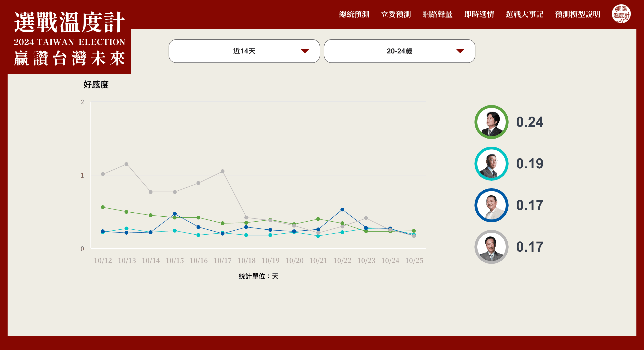The width and height of the screenshot is (644, 350).
Task: Click the red arrow in 近14天 dropdown
Action: click(x=305, y=51)
